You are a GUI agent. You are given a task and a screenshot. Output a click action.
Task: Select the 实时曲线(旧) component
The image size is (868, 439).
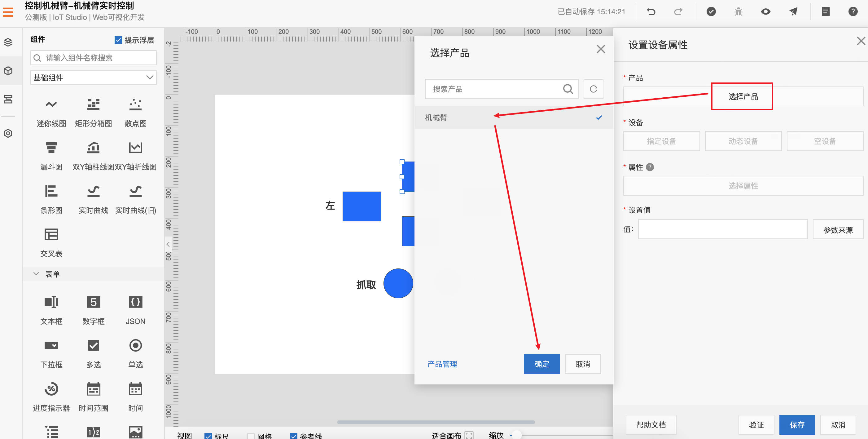coord(135,200)
